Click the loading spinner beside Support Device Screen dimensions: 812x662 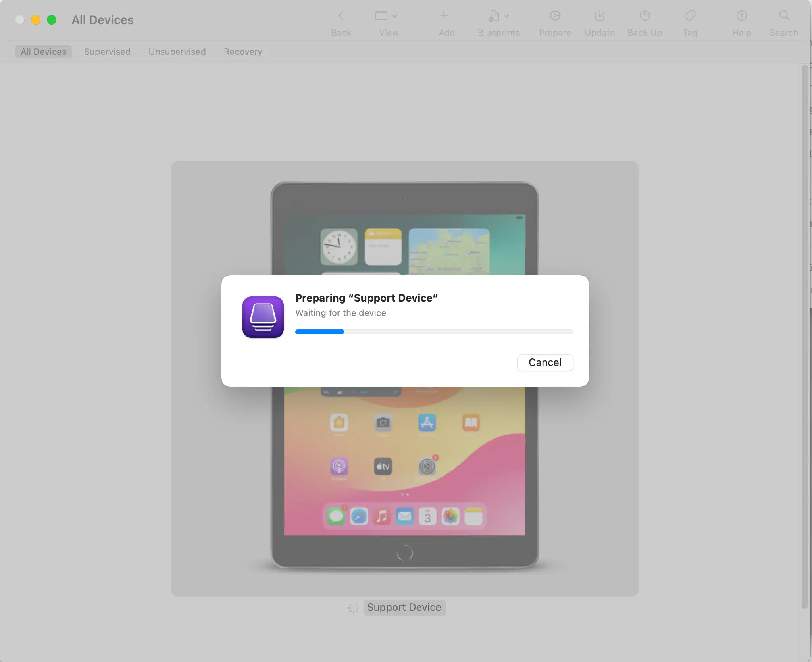[352, 608]
